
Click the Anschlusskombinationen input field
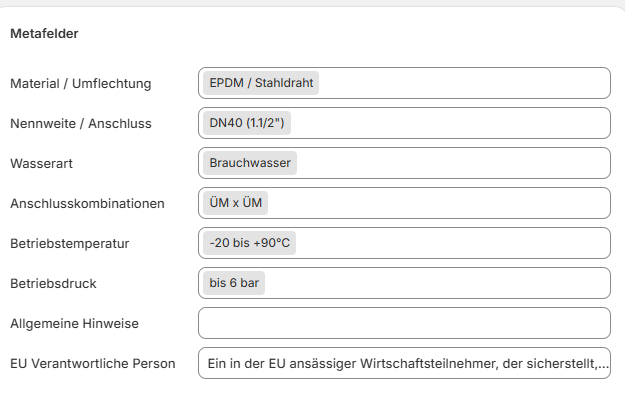(460, 203)
